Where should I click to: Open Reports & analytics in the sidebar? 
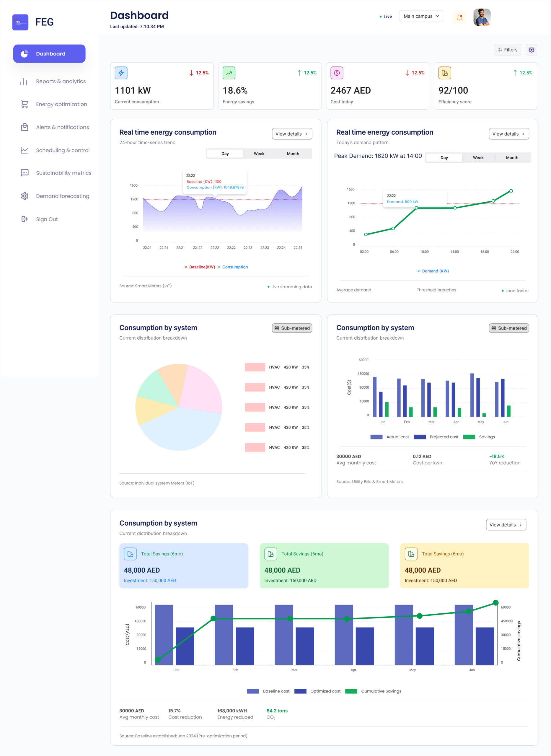coord(61,82)
